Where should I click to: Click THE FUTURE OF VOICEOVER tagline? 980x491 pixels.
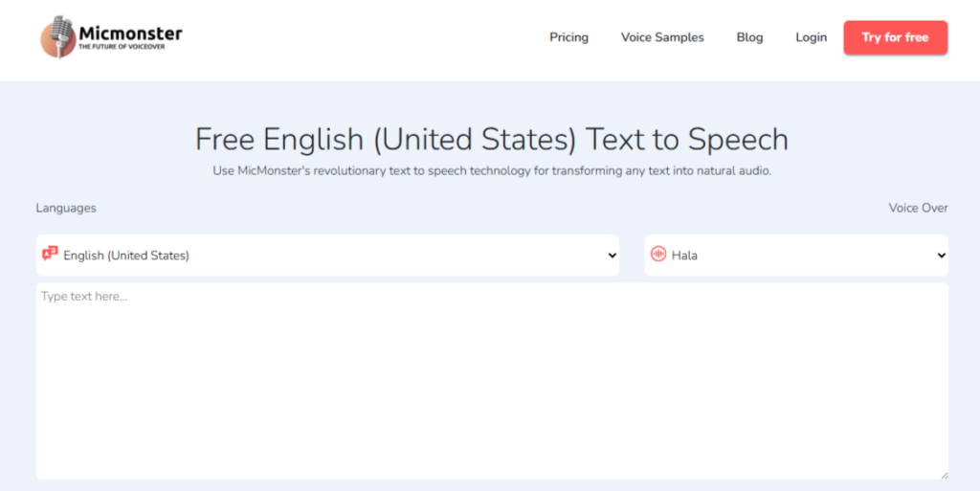[122, 47]
